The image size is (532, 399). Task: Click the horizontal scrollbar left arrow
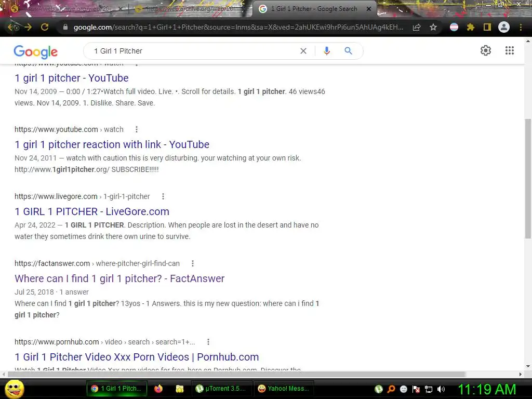(x=4, y=374)
